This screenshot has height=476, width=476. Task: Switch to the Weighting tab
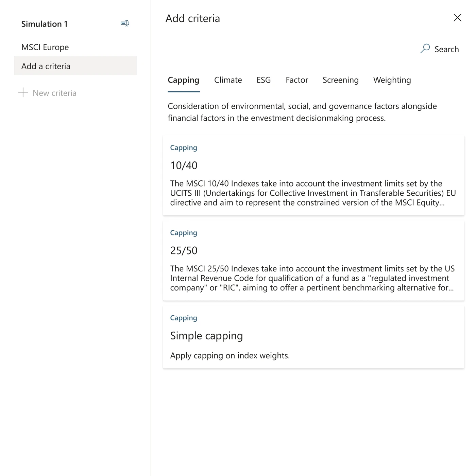coord(392,80)
